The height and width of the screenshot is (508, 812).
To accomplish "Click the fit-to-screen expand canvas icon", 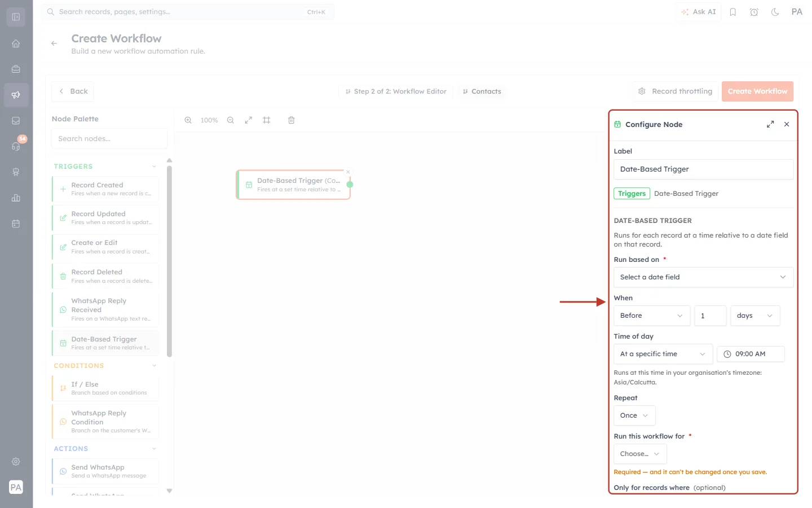I will [249, 120].
